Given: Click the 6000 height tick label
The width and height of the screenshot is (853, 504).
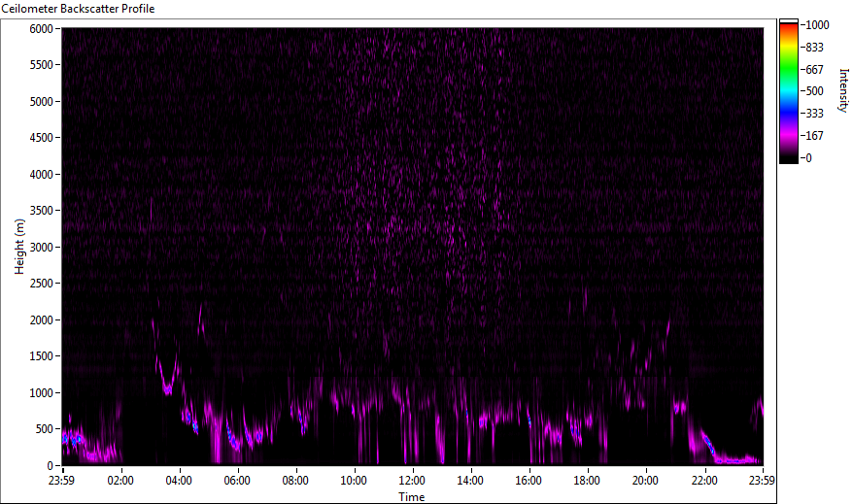Looking at the screenshot, I should pos(42,29).
